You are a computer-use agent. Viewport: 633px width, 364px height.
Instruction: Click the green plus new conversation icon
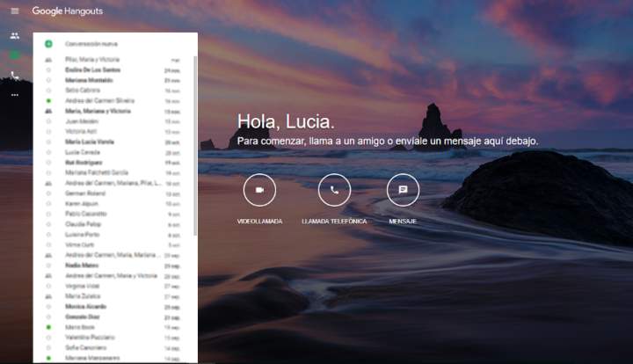[48, 43]
